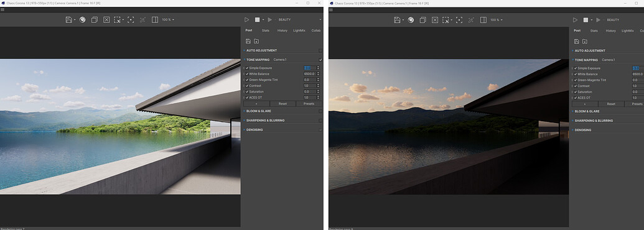
Task: Click the save post preset icon in right window
Action: point(577,42)
